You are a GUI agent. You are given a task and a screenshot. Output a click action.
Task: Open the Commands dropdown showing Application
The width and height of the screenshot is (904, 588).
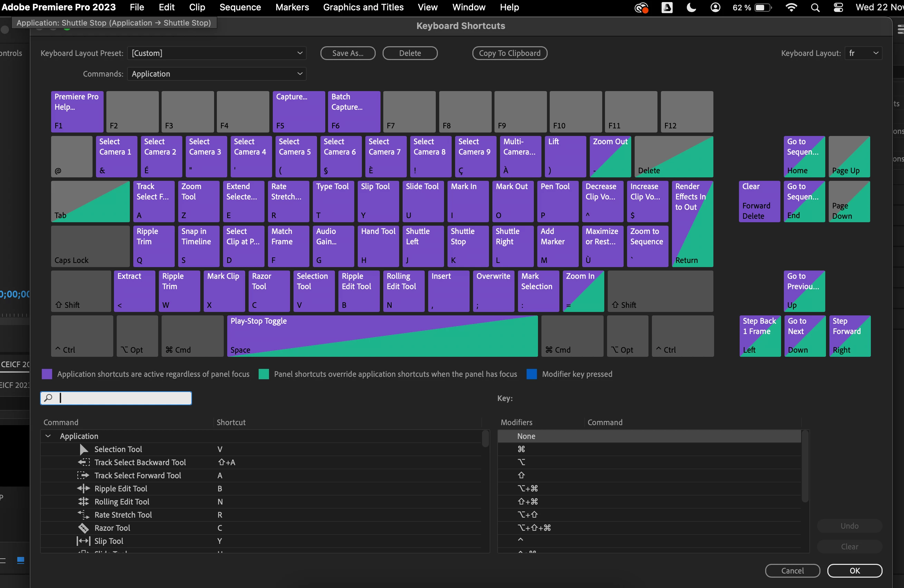[x=217, y=74]
